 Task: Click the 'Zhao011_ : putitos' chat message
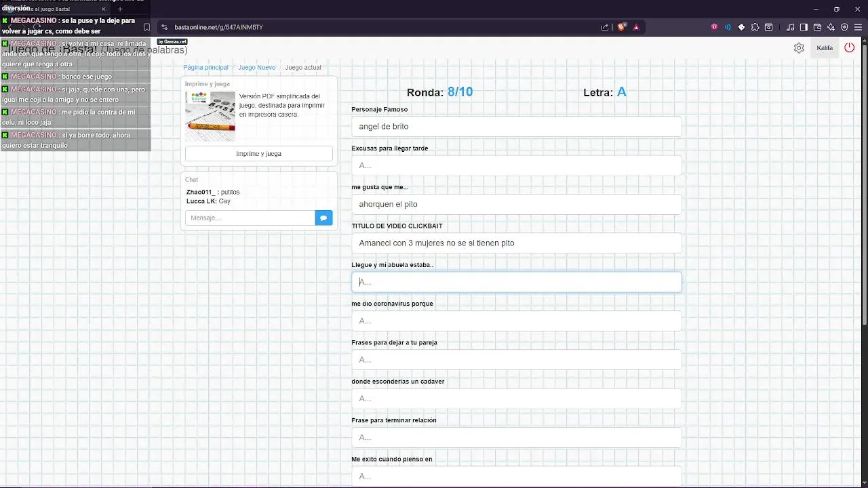[x=213, y=192]
